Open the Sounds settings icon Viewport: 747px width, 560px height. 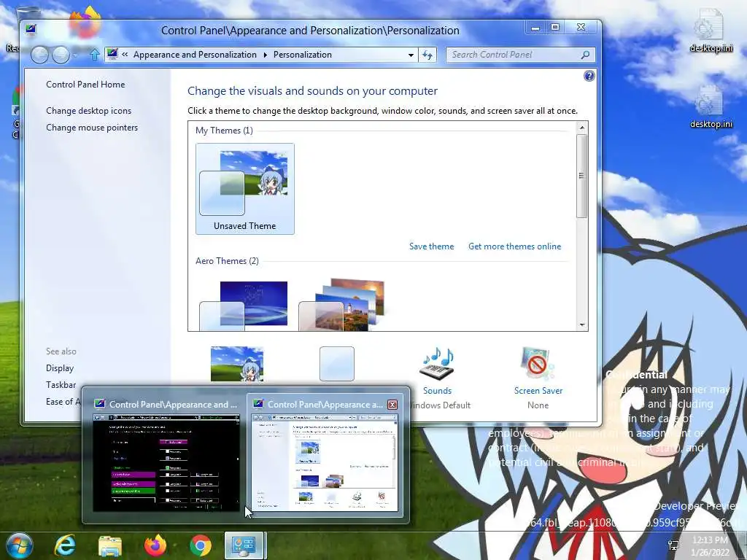tap(437, 365)
